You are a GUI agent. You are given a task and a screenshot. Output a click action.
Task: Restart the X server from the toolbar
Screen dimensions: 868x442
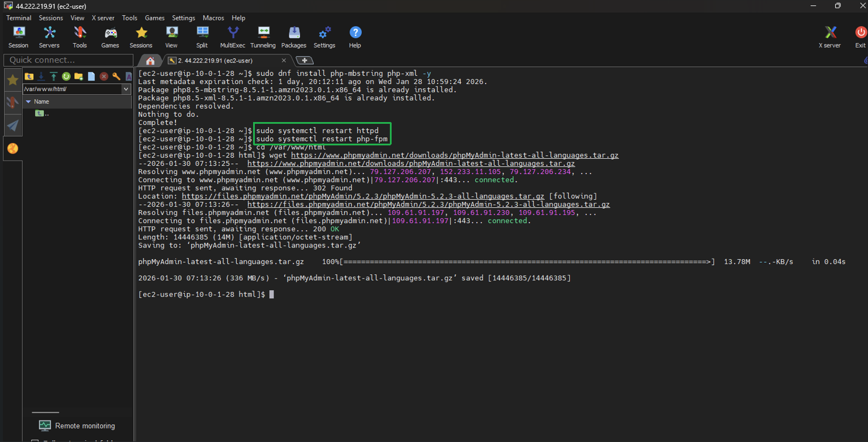click(x=829, y=37)
